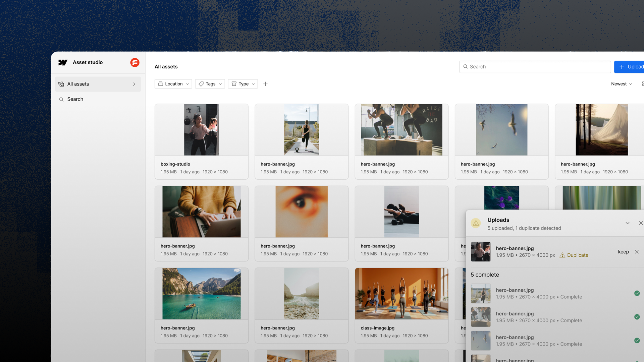Collapse the Uploads panel chevron
This screenshot has width=644, height=362.
(x=627, y=223)
